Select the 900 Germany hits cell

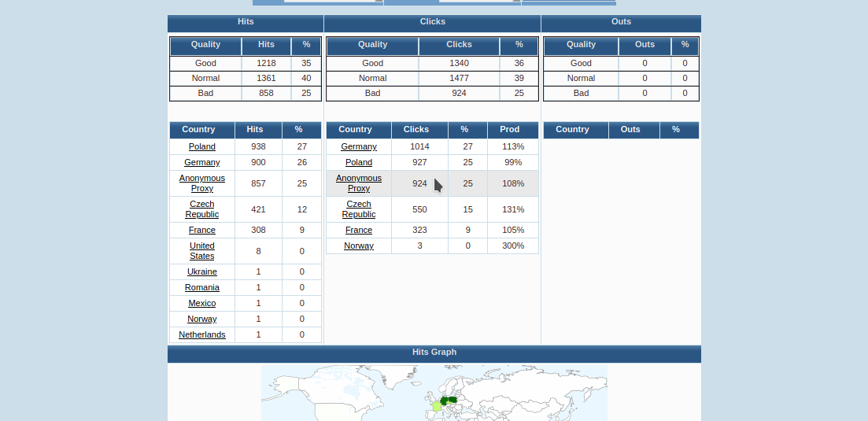[258, 162]
